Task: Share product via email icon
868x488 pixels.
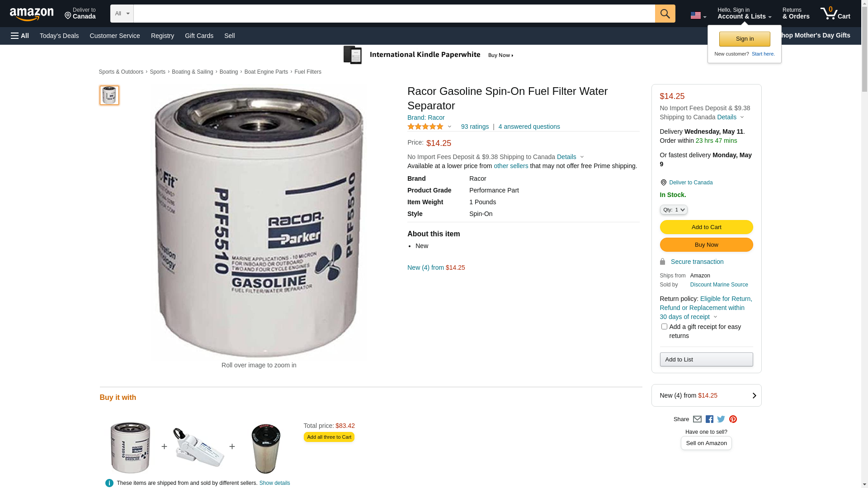Action: tap(697, 419)
